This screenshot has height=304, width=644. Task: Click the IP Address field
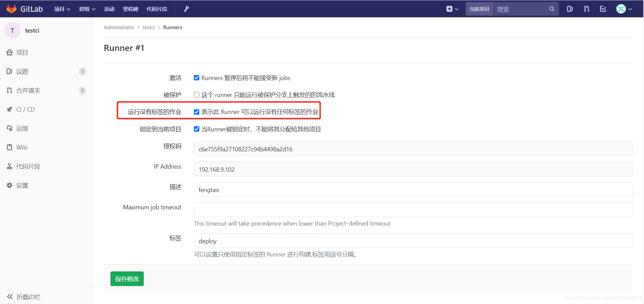[413, 169]
